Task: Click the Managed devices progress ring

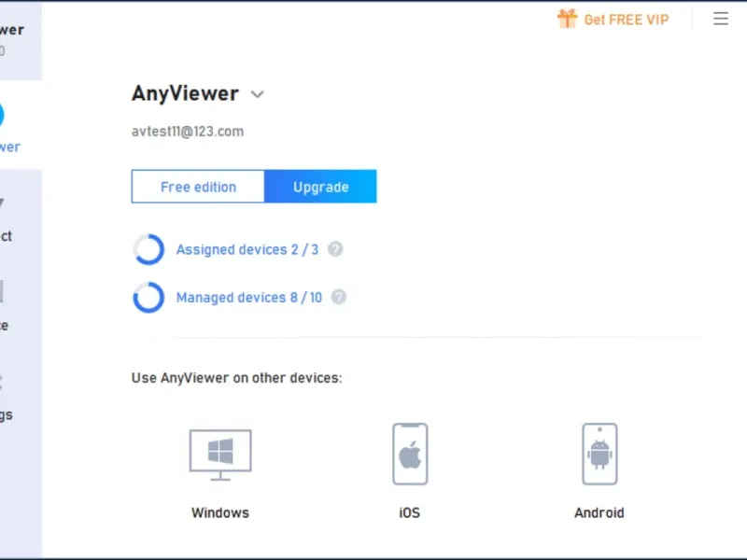Action: tap(148, 297)
